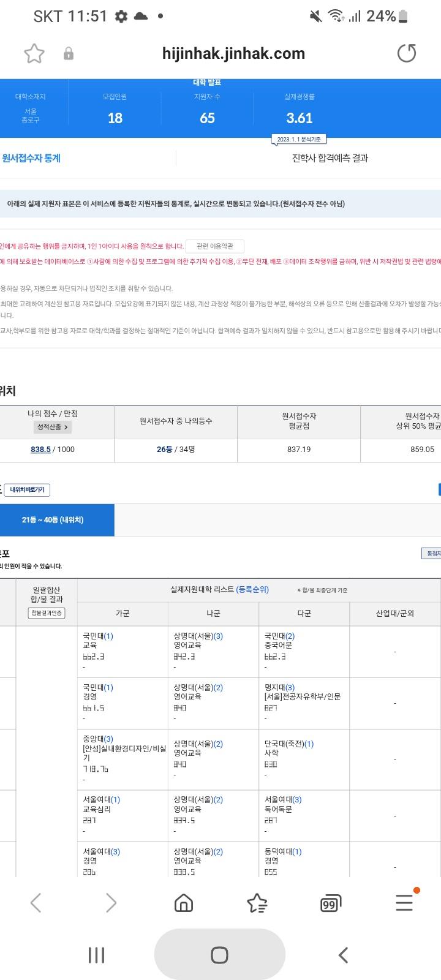Image resolution: width=441 pixels, height=980 pixels.
Task: Open the tab switcher showing 99 tabs
Action: [330, 903]
